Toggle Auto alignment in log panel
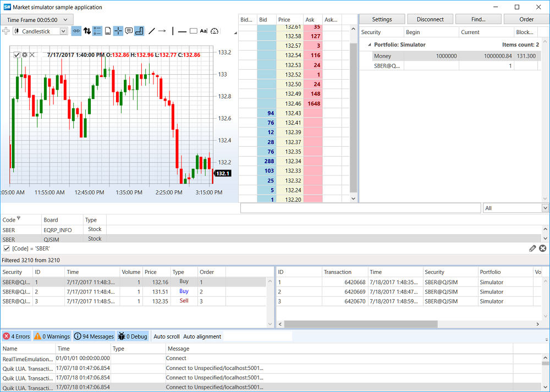Image resolution: width=550 pixels, height=392 pixels. coord(202,336)
